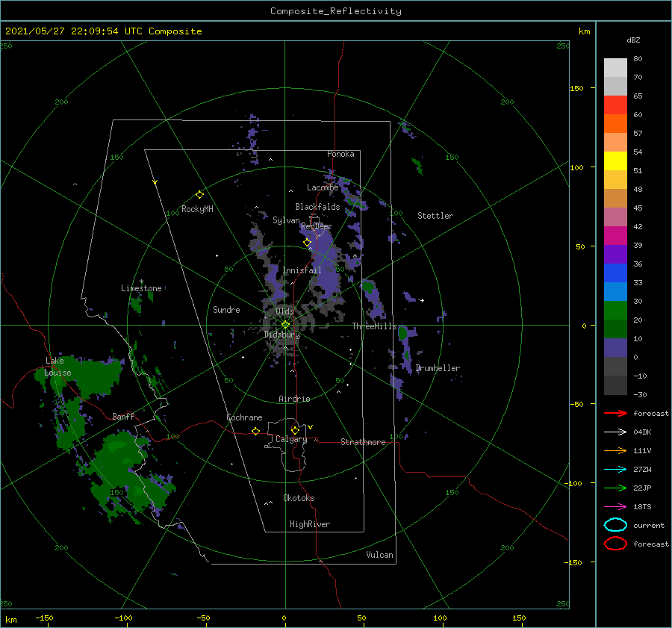Image resolution: width=672 pixels, height=628 pixels.
Task: Click the yellow radar-site diamond at map center
Action: pos(285,325)
